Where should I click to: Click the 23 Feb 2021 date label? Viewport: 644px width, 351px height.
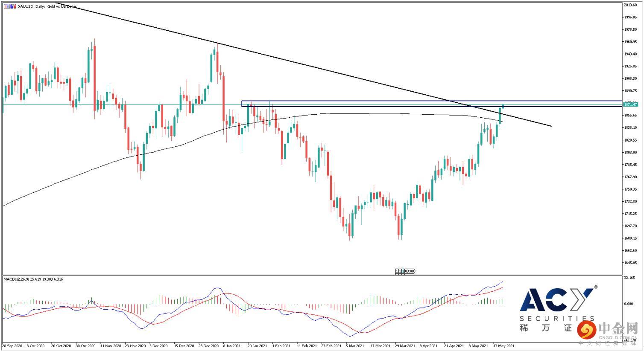coord(332,346)
